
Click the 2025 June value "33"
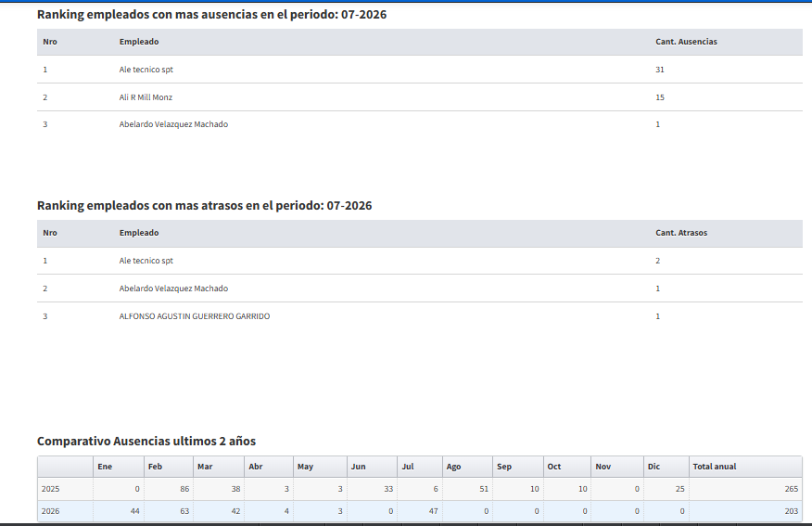(388, 489)
